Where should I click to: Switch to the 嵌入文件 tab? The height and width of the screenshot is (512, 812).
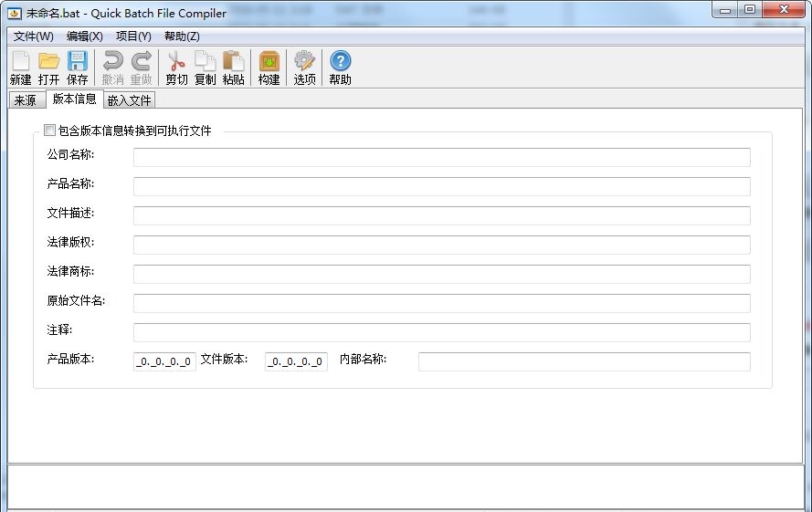pyautogui.click(x=130, y=99)
